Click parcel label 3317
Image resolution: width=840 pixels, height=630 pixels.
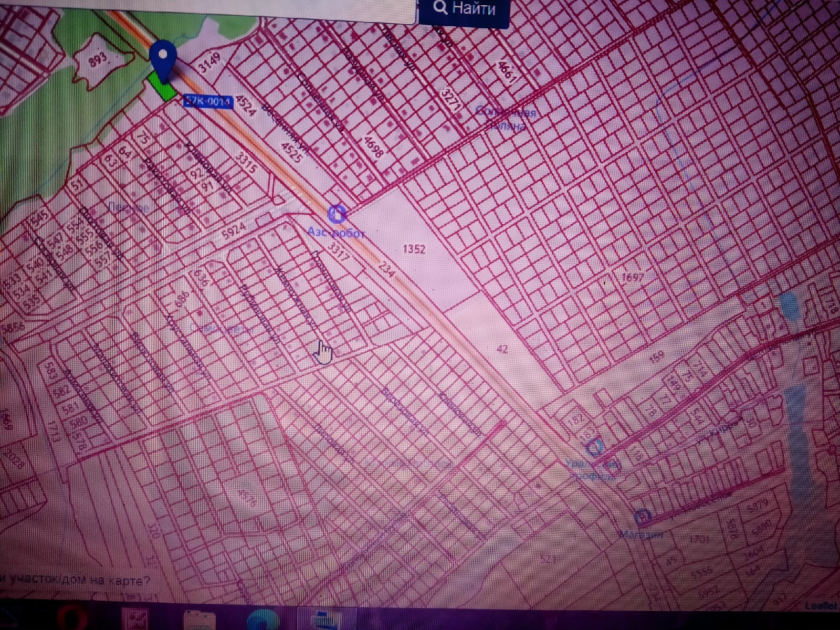click(x=338, y=252)
